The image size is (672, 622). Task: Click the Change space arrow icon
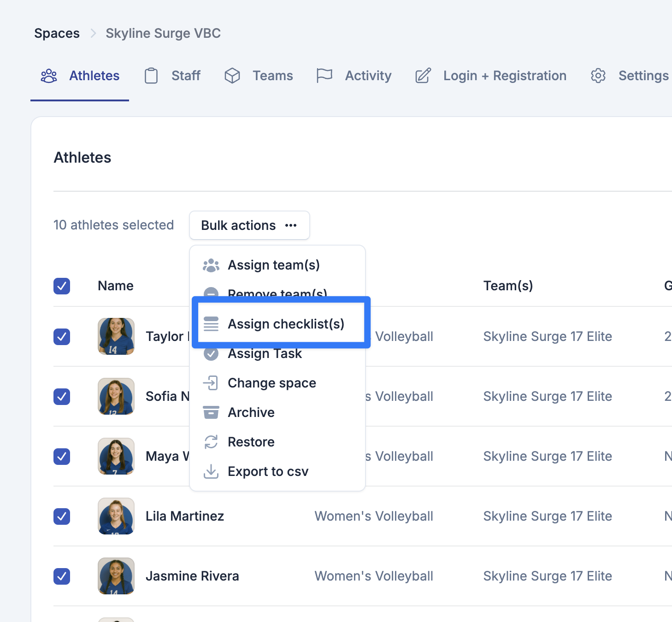click(211, 383)
